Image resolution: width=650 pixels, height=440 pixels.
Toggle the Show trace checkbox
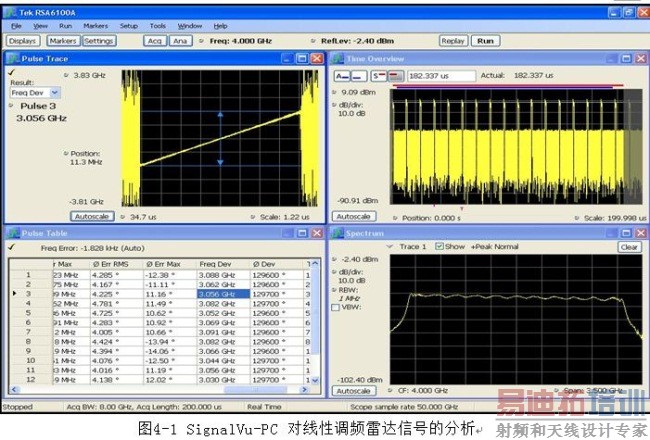point(439,246)
